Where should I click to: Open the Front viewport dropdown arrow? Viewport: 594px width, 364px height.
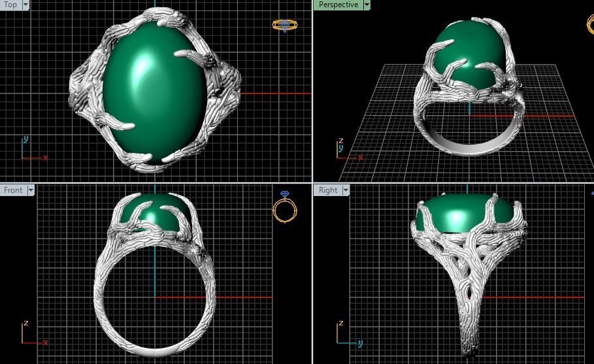pyautogui.click(x=31, y=190)
